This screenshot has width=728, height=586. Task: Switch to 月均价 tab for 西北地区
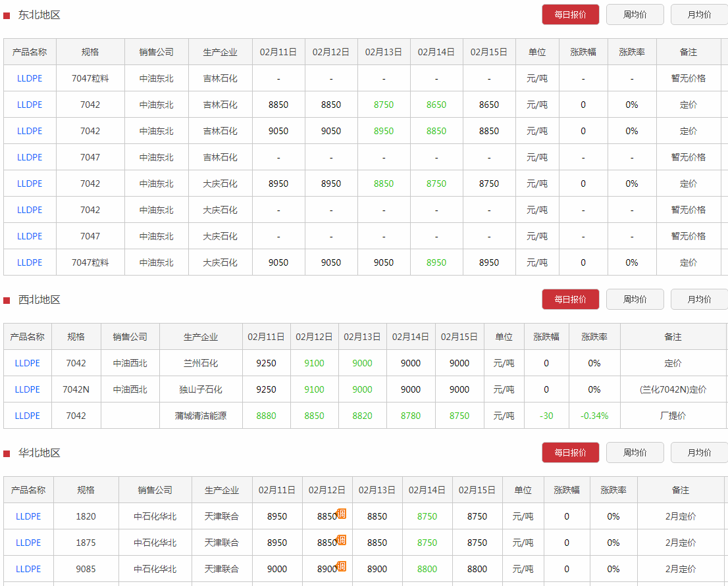click(x=699, y=300)
